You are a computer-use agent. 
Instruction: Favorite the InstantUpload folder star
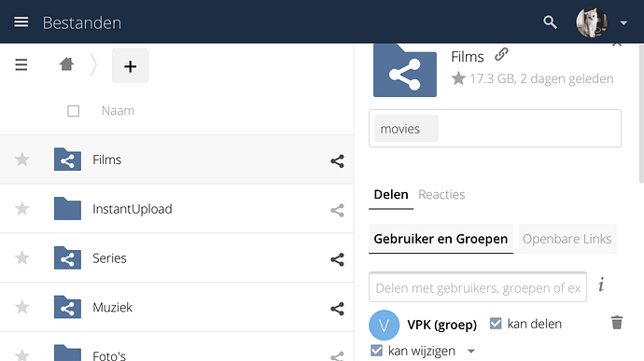point(22,209)
